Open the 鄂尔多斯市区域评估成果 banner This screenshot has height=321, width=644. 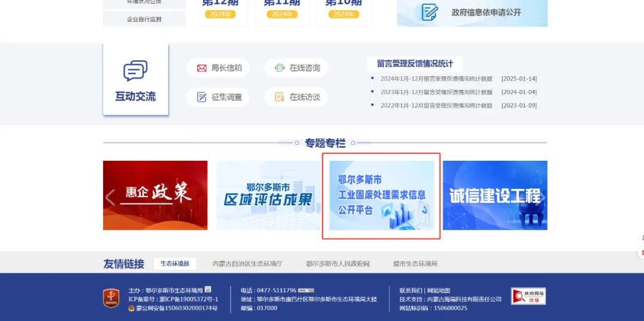coord(268,195)
